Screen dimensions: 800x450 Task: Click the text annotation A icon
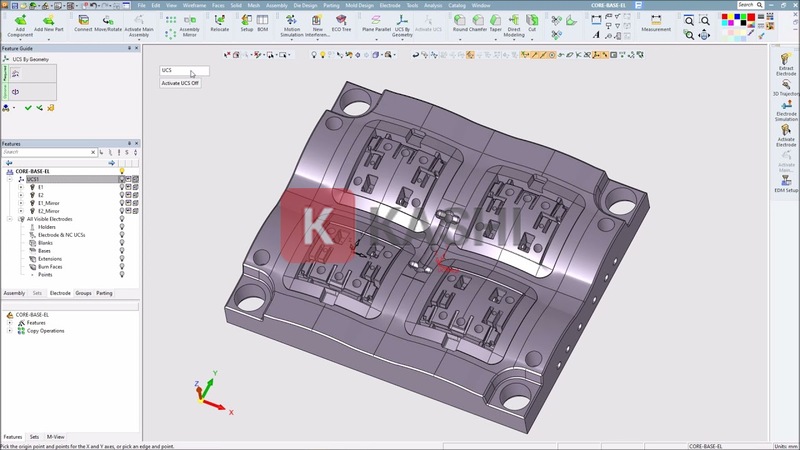(x=596, y=35)
